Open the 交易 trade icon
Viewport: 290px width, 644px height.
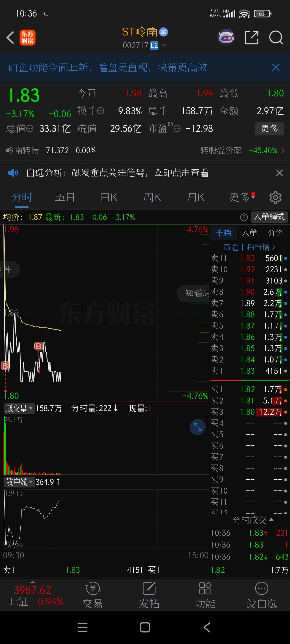(93, 595)
